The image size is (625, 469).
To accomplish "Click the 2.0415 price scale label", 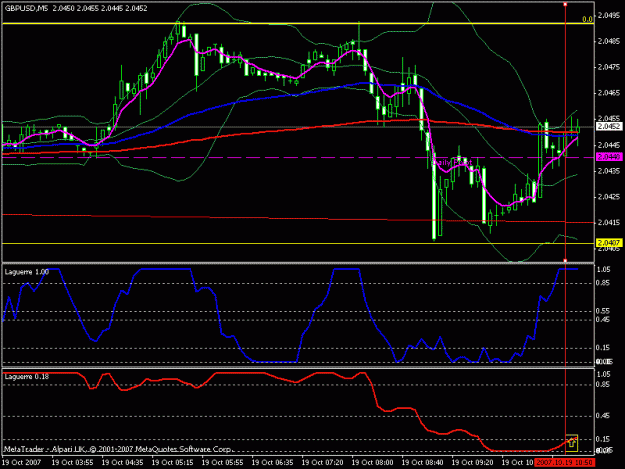I will click(x=609, y=223).
